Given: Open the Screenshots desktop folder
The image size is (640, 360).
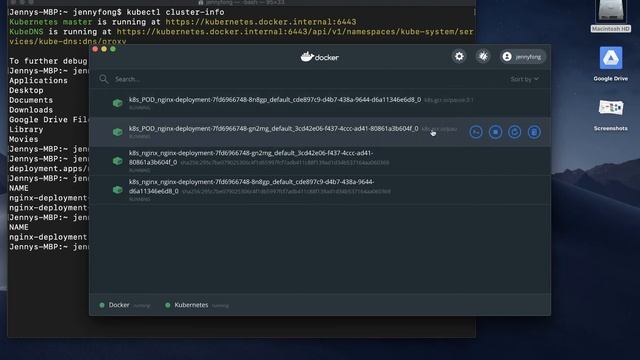Looking at the screenshot, I should point(611,115).
